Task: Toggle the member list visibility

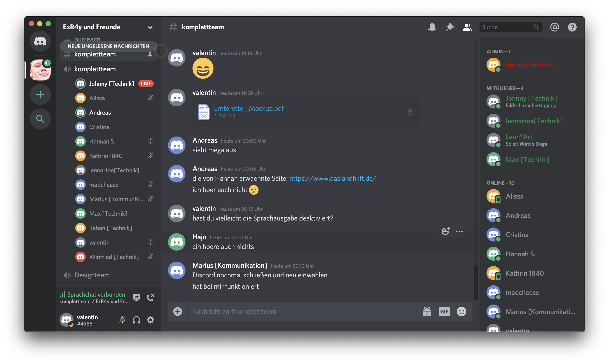Action: [467, 27]
